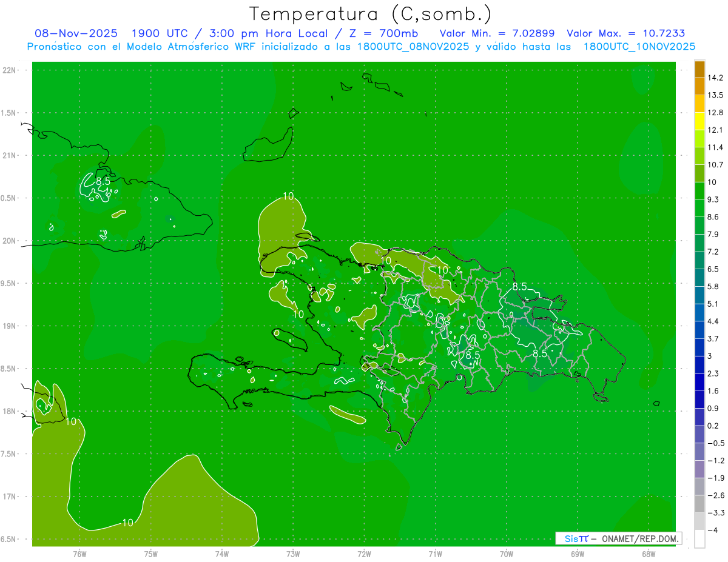Click the '76W' longitude axis label
The height and width of the screenshot is (562, 728).
point(79,554)
